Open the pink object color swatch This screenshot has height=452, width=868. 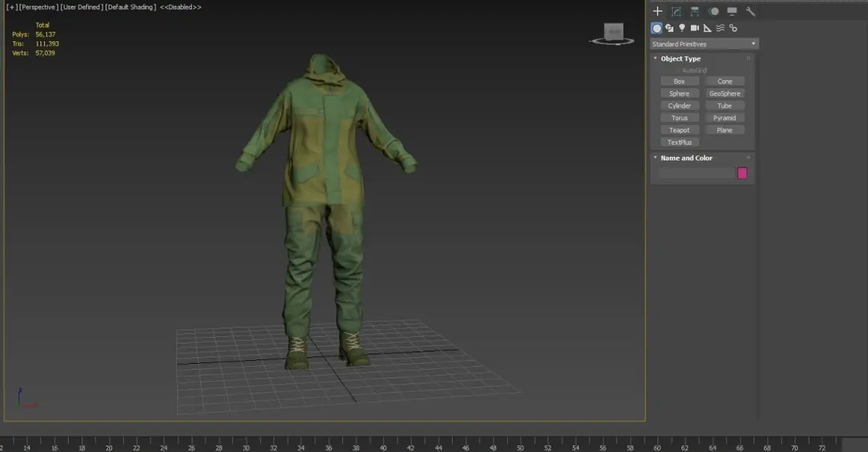[742, 173]
